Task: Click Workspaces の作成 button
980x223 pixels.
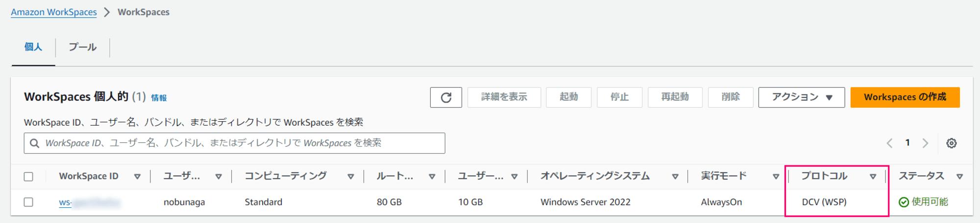Action: (x=905, y=97)
